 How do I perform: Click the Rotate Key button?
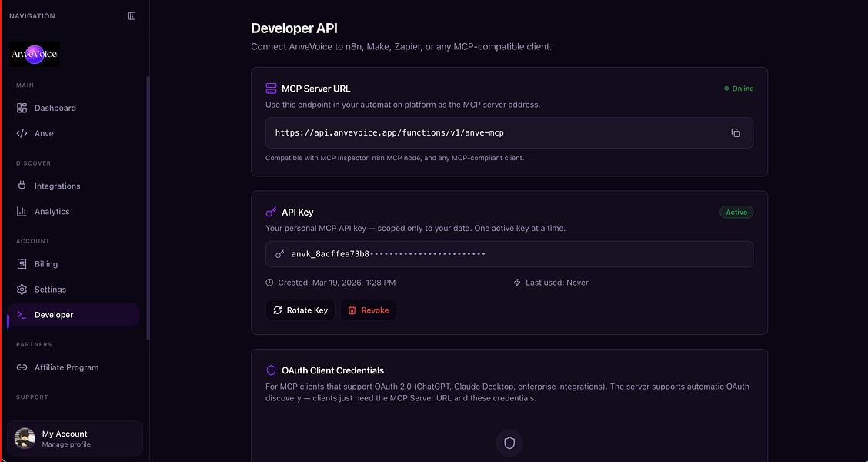(300, 310)
